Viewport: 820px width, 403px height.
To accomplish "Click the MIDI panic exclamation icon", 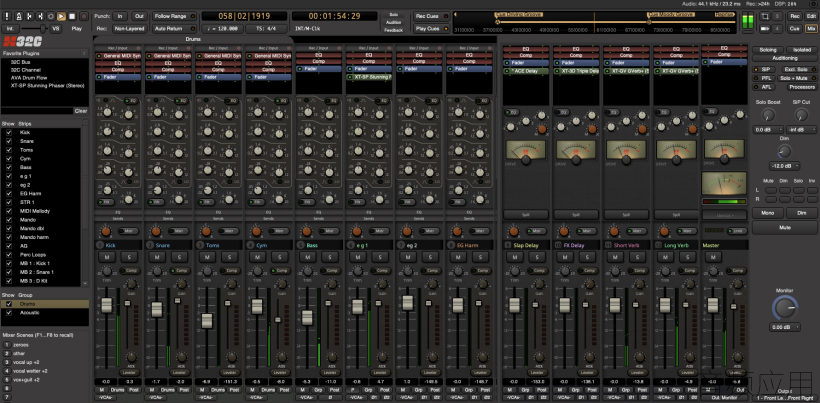I will [x=7, y=16].
